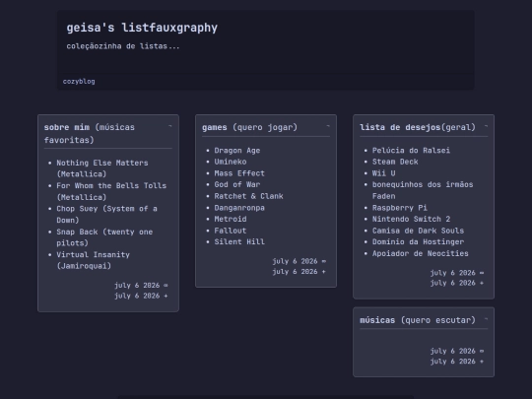Select "Dragon Age" in the games list
The width and height of the screenshot is (532, 399).
pos(237,151)
